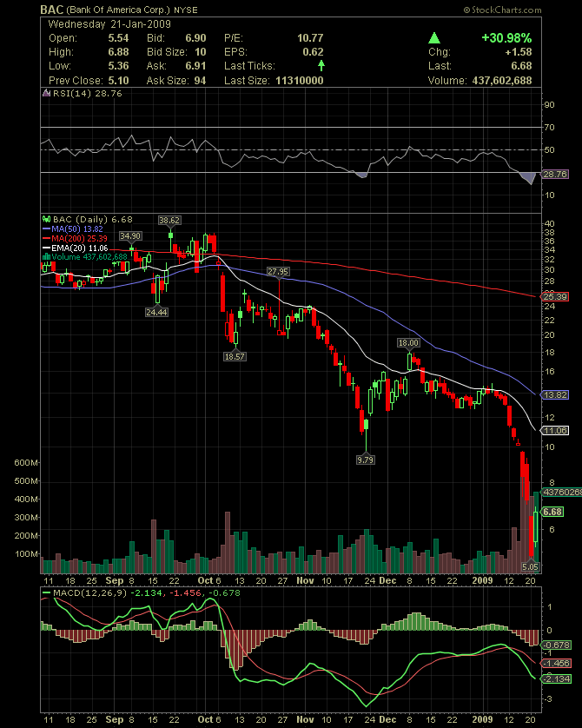
Task: Click the green MACD legend line swatch
Action: (46, 592)
